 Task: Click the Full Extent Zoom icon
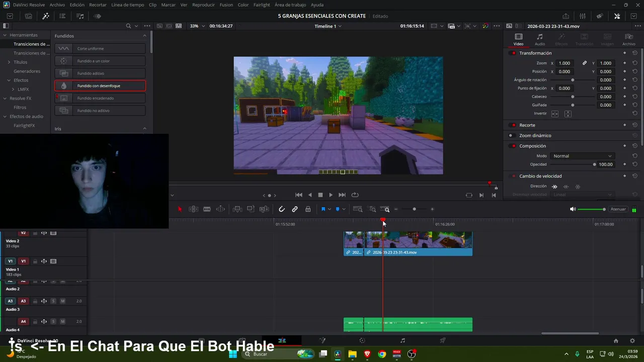(358, 209)
